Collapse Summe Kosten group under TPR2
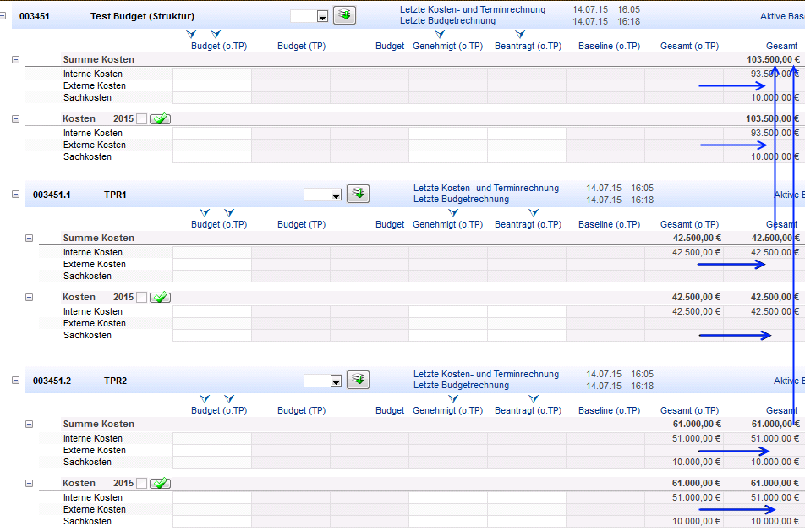The height and width of the screenshot is (532, 805). click(x=29, y=425)
